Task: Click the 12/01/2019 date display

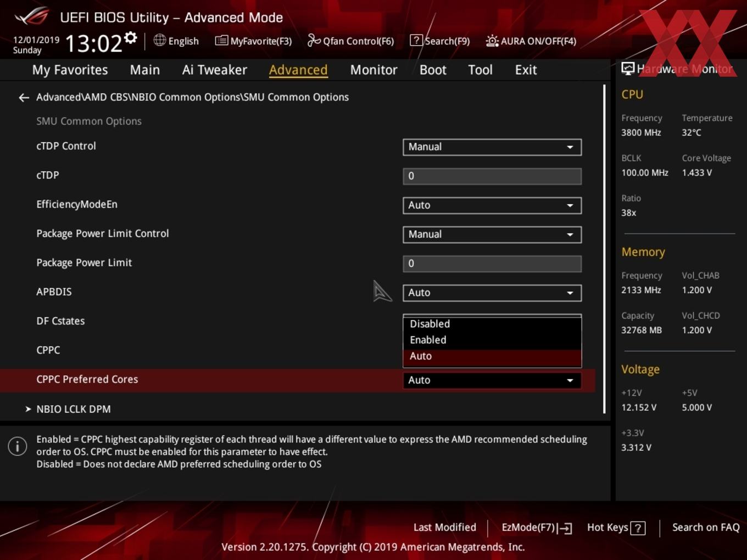Action: pos(36,40)
